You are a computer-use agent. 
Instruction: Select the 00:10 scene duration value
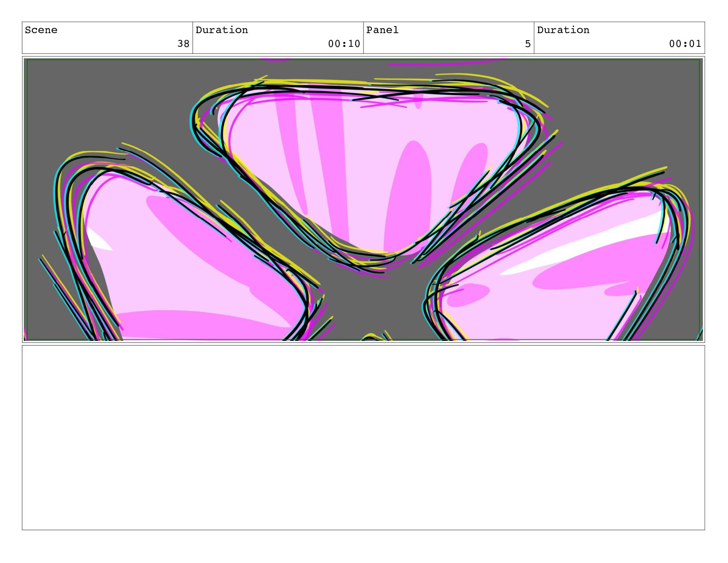coord(344,44)
